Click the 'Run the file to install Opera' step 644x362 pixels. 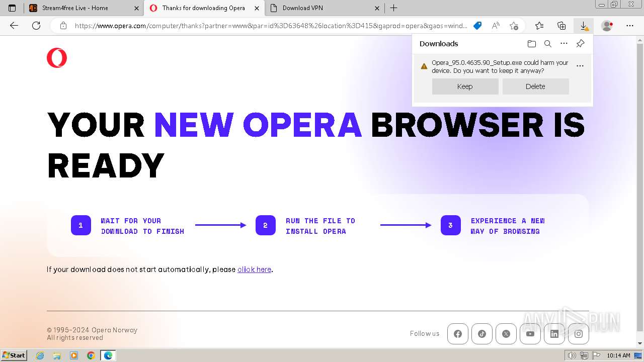(x=320, y=226)
